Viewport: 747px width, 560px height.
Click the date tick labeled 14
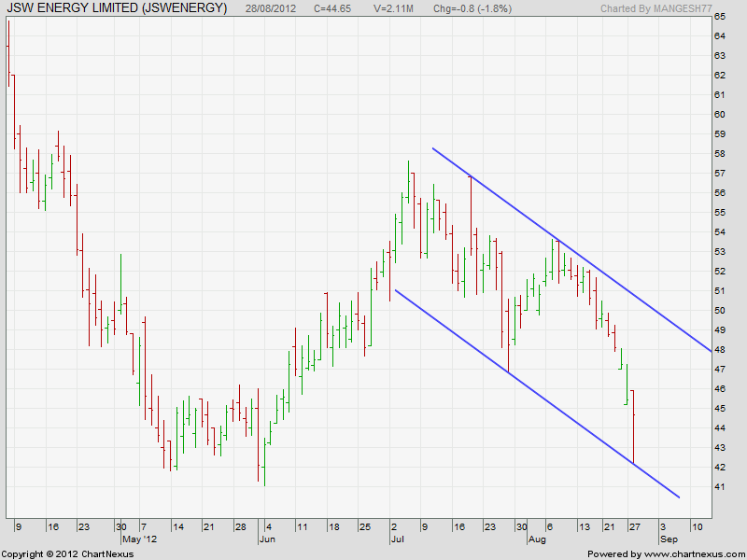tap(177, 526)
